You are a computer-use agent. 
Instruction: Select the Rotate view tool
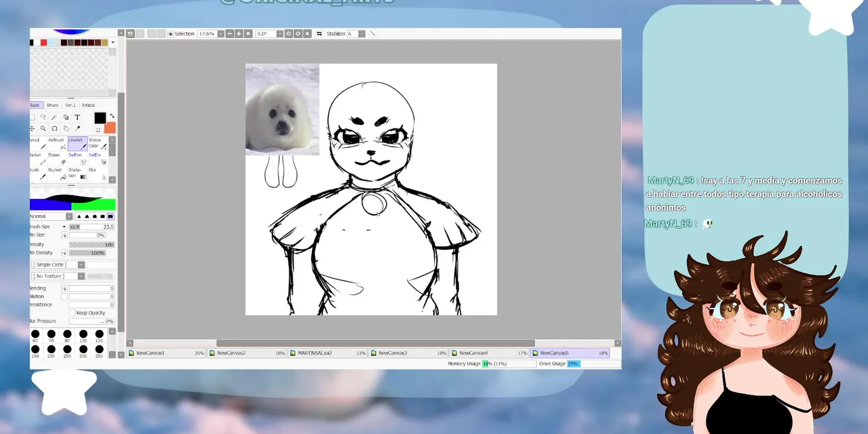(54, 128)
